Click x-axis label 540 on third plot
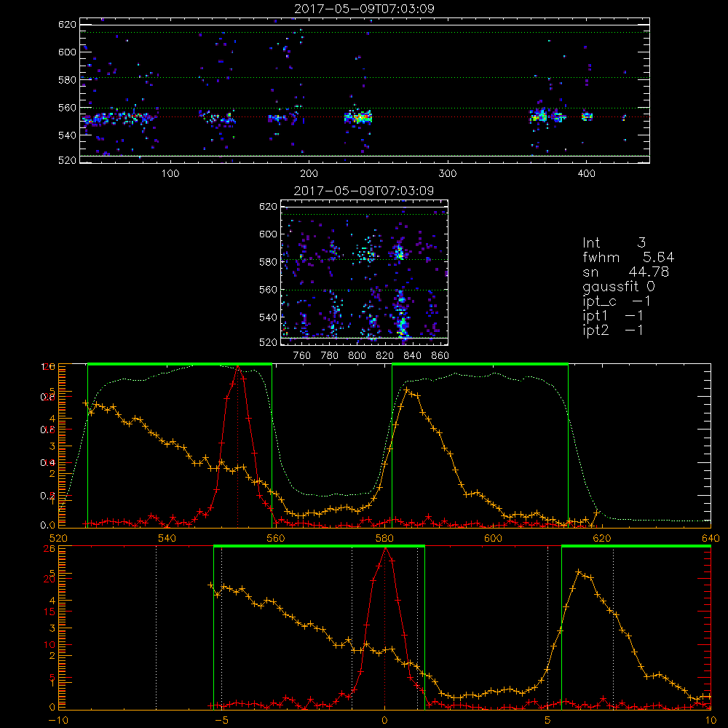 coord(167,539)
